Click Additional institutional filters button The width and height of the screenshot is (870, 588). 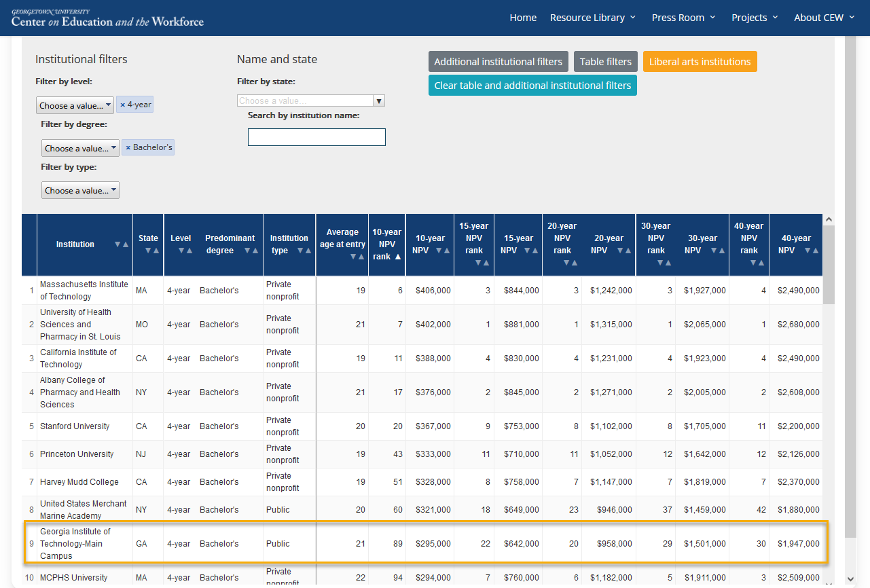[499, 61]
